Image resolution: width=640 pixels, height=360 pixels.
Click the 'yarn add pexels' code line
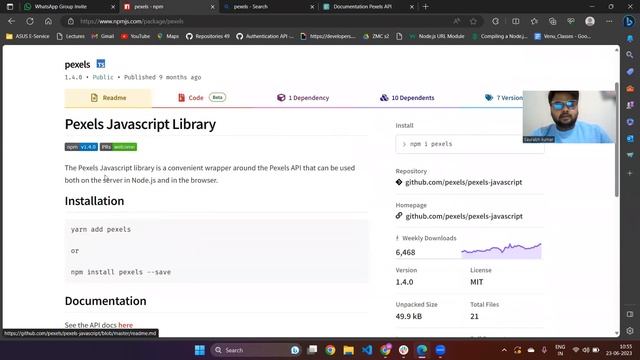click(x=101, y=229)
